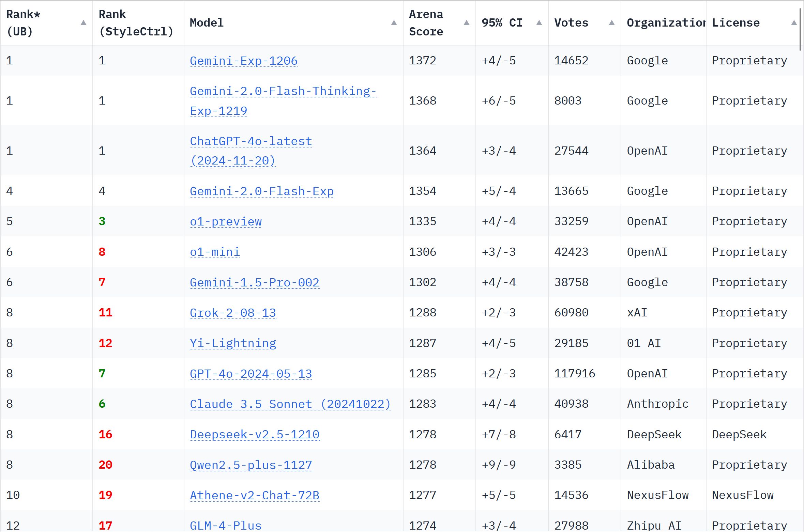The image size is (804, 532).
Task: Open Gemini-2.0-Flash-Thinking-Exp-1219 link
Action: point(283,101)
